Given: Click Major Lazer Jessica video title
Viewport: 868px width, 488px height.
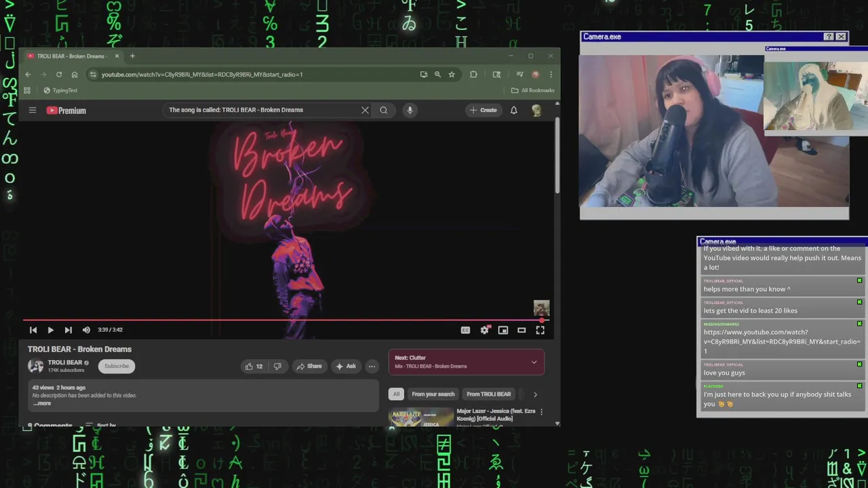Looking at the screenshot, I should (496, 415).
